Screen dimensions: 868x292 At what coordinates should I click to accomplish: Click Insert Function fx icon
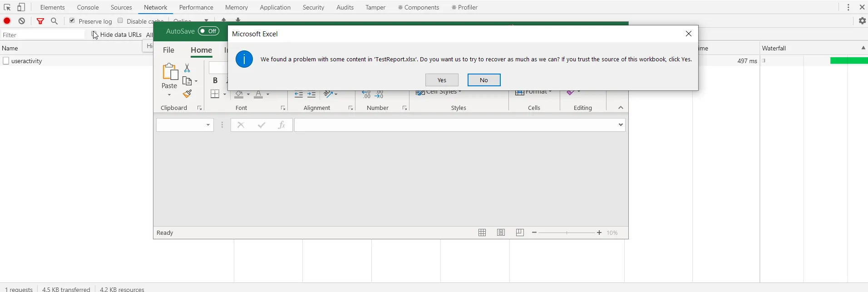click(281, 125)
